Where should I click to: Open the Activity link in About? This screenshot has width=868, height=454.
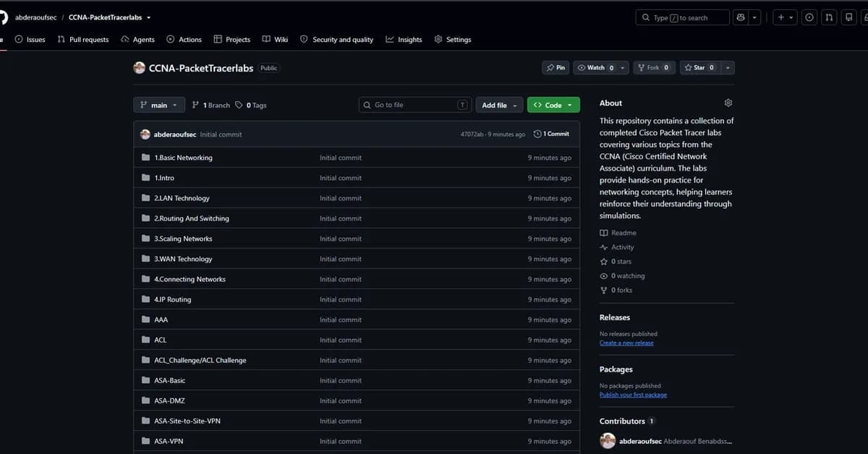coord(616,247)
